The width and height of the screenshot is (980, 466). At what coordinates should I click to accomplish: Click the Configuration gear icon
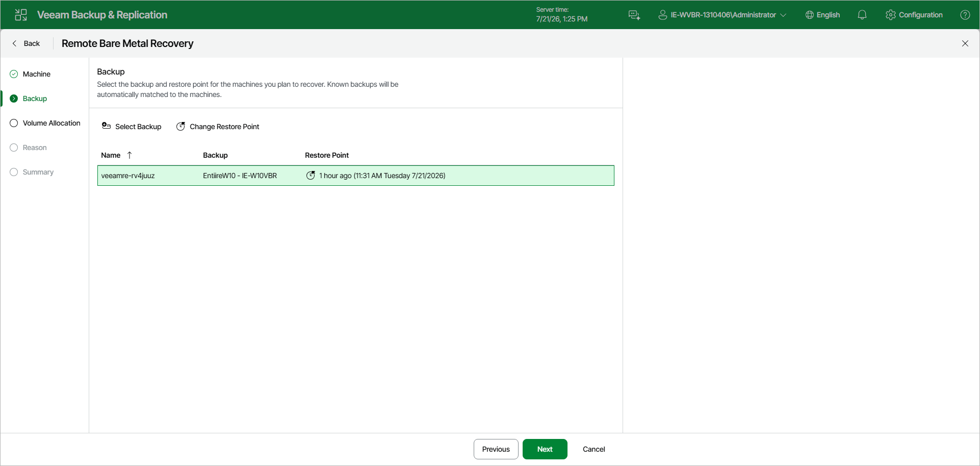[x=890, y=15]
